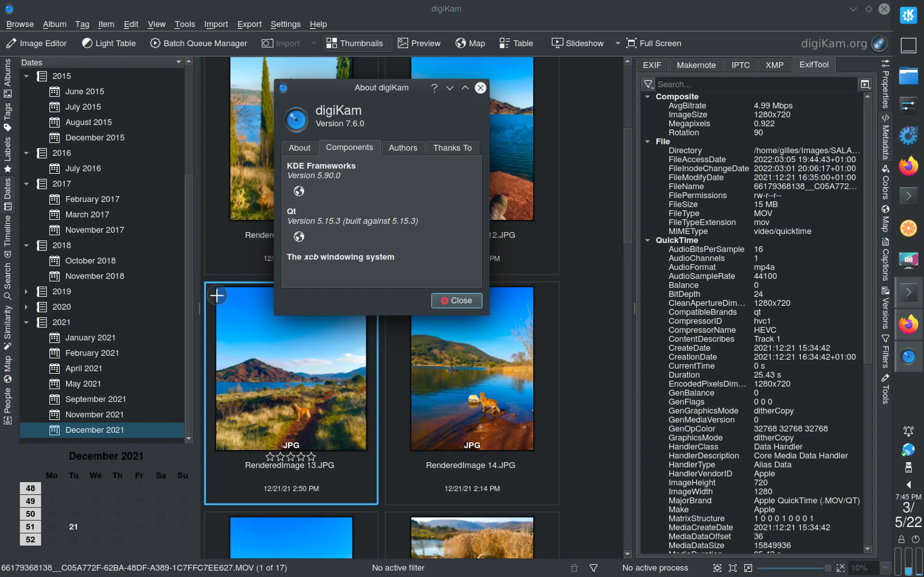Switch to the XMP metadata tab
This screenshot has width=924, height=577.
point(774,65)
